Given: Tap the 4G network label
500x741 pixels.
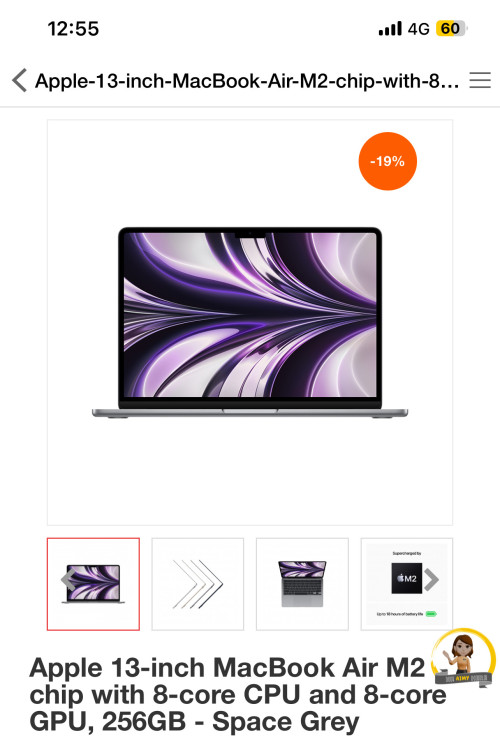Looking at the screenshot, I should [418, 29].
